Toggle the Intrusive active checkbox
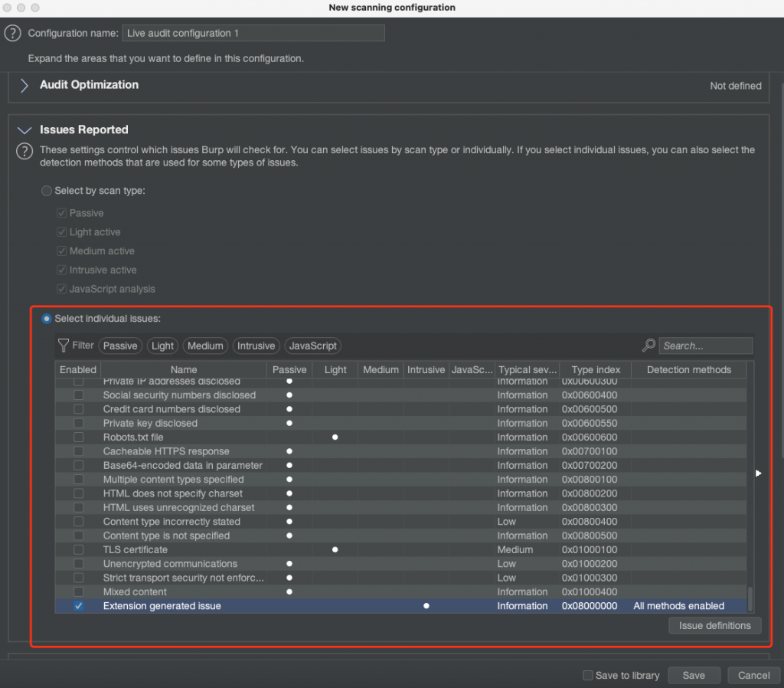Viewport: 784px width, 688px height. pyautogui.click(x=61, y=270)
